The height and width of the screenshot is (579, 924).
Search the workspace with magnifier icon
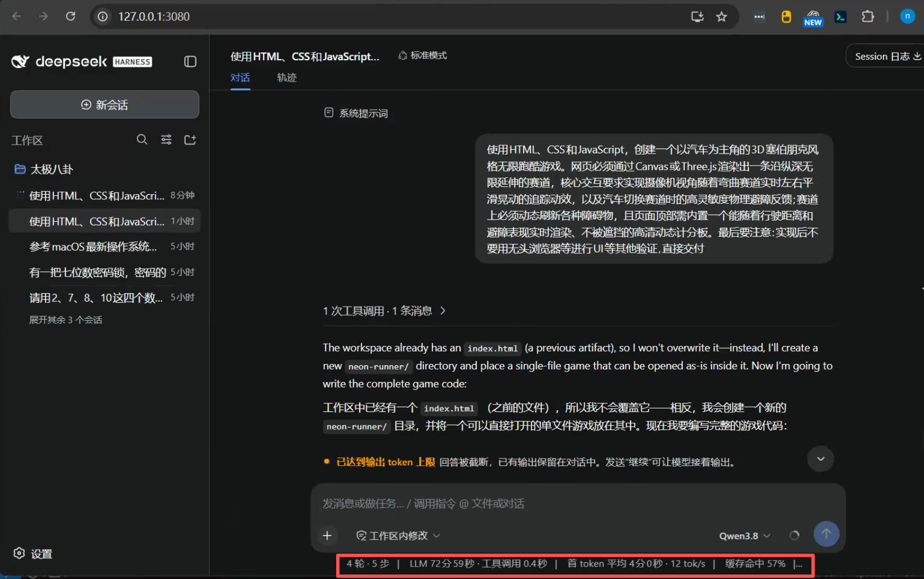click(142, 140)
